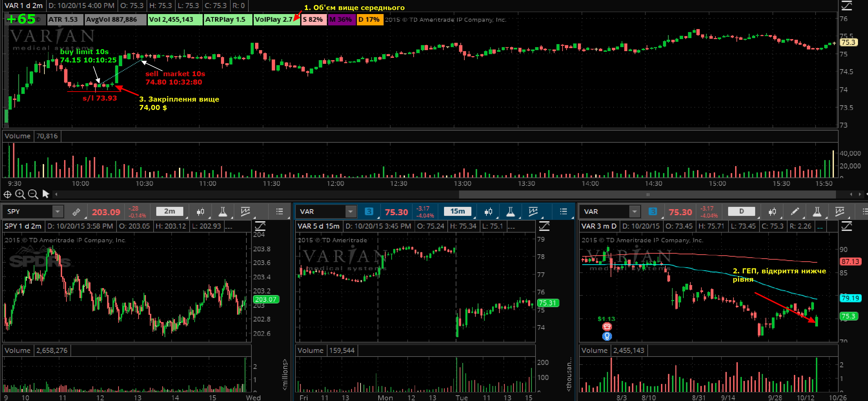Click the VAR symbol input field on the daily chart

click(605, 212)
